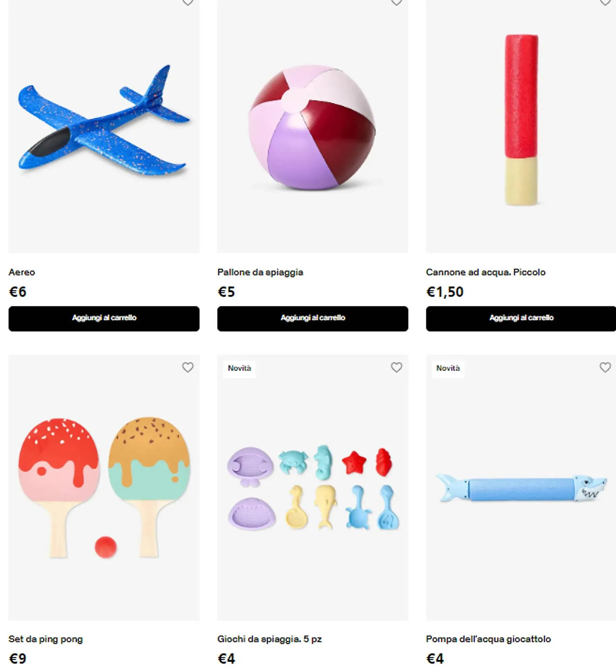This screenshot has height=672, width=616.
Task: Click the heart icon above the Aereo image
Action: click(x=188, y=3)
